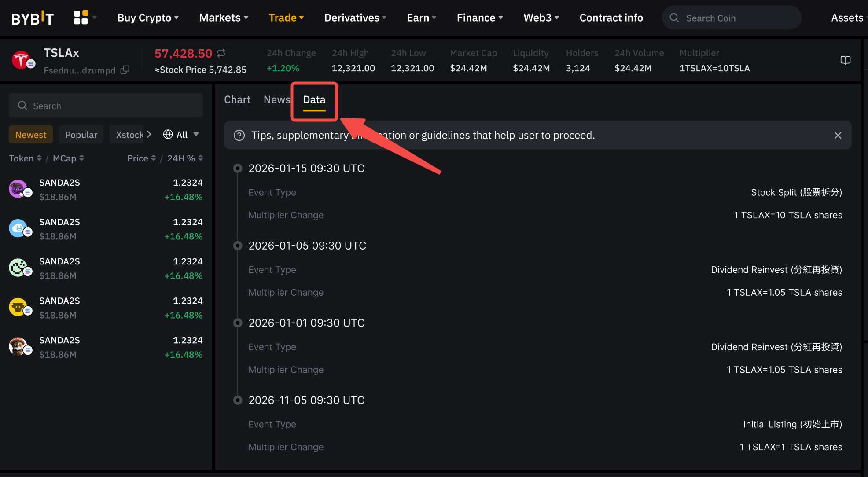
Task: Toggle sorting by Price column
Action: (141, 158)
